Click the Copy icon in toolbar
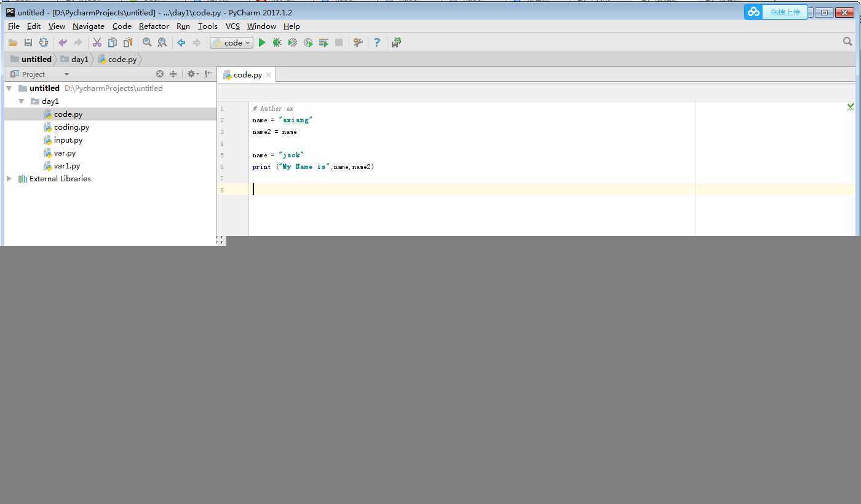861x504 pixels. click(113, 42)
